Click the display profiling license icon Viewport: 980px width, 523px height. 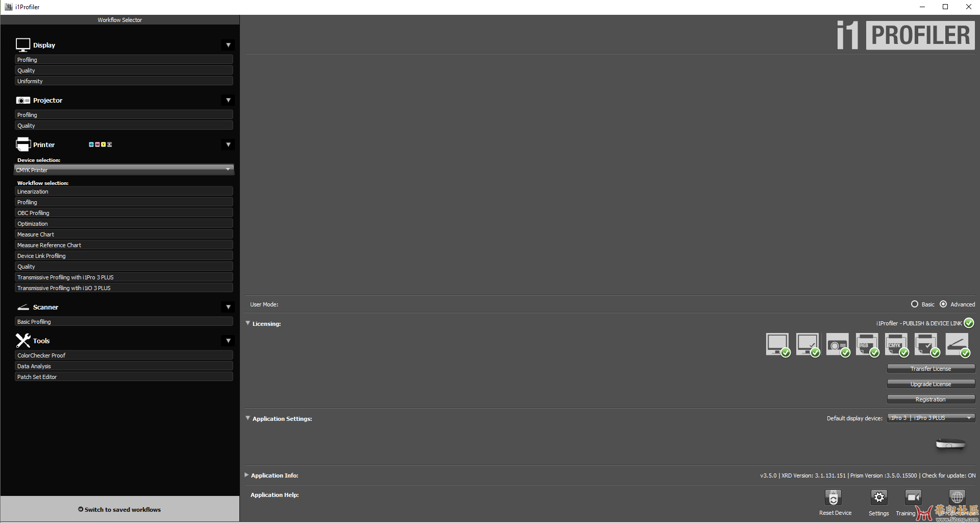tap(778, 345)
